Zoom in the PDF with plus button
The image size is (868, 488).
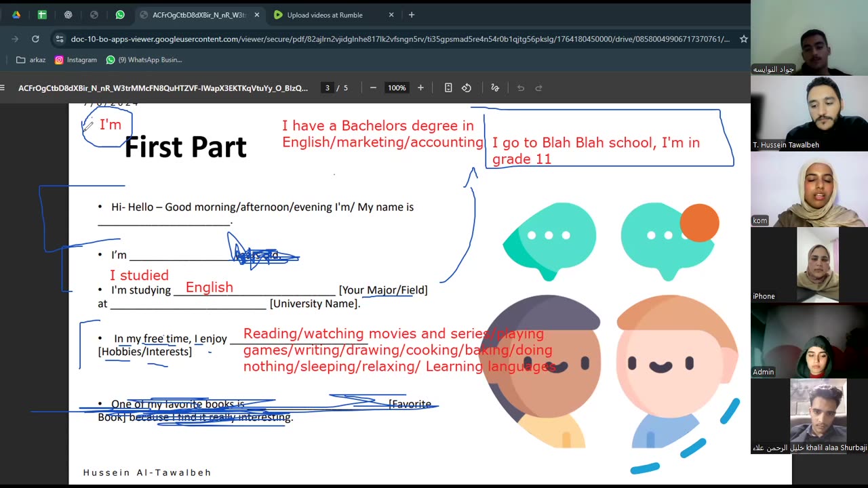[x=420, y=87]
